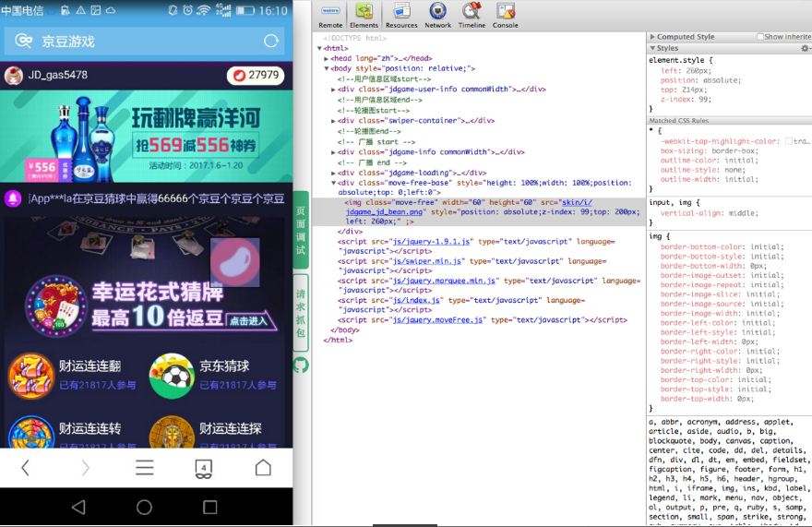The image size is (812, 527).
Task: Collapse the html node in the DOM tree
Action: coord(319,48)
